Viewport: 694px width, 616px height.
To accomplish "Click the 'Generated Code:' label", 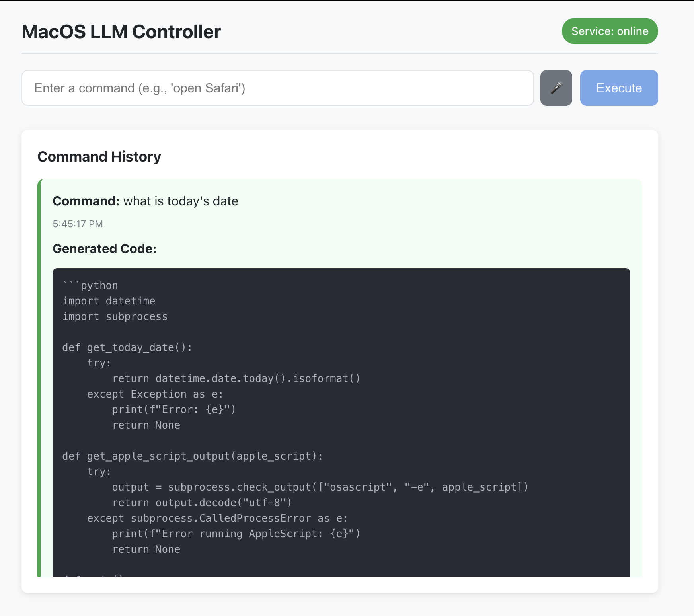I will click(105, 249).
